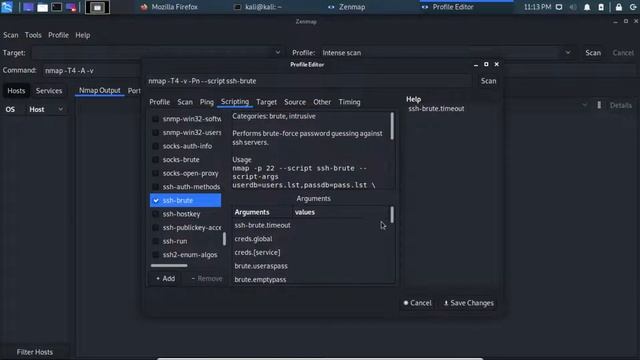
Task: Open the Other tab in the Profile Editor
Action: tap(322, 102)
